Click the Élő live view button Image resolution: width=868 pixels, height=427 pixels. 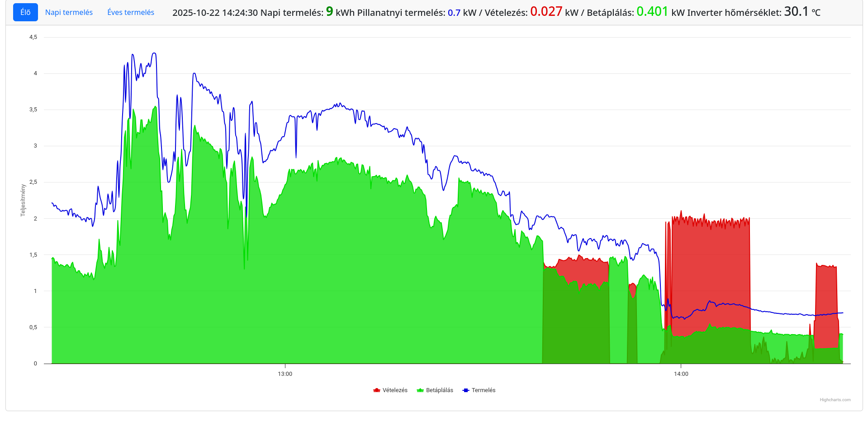click(25, 12)
